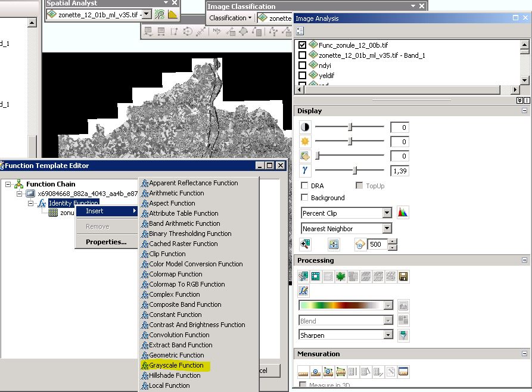Image resolution: width=532 pixels, height=392 pixels.
Task: Select the Clip function icon in Processing
Action: coord(303,276)
